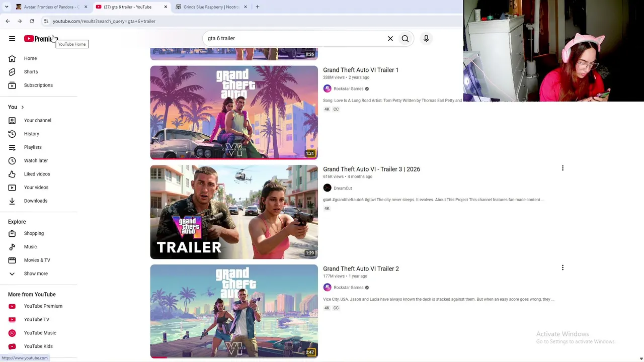Screen dimensions: 644x362
Task: Open YouTube TV link
Action: (x=37, y=320)
